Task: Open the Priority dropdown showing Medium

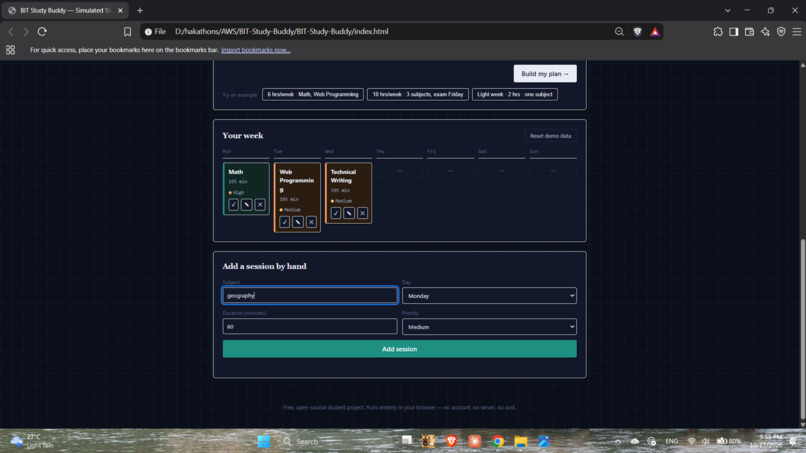Action: (489, 327)
